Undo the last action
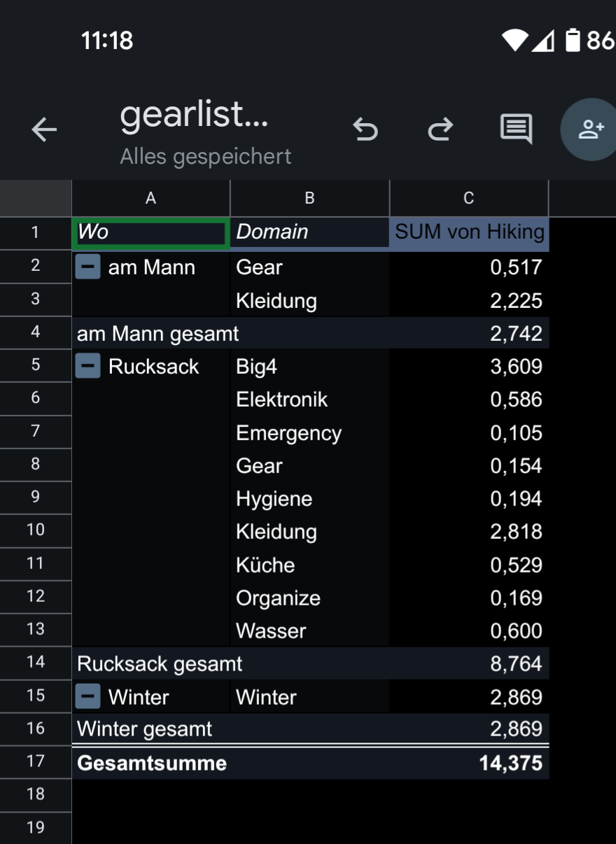 365,129
